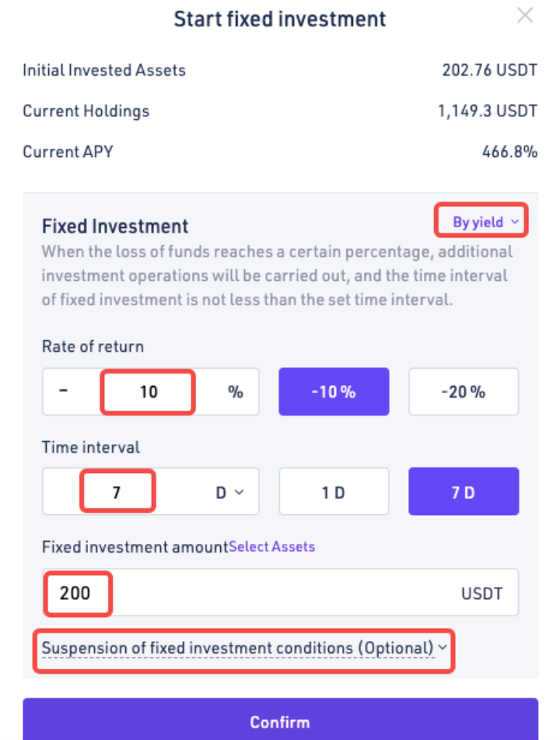Open the D time unit dropdown
Viewport: 560px width, 740px height.
tap(229, 492)
